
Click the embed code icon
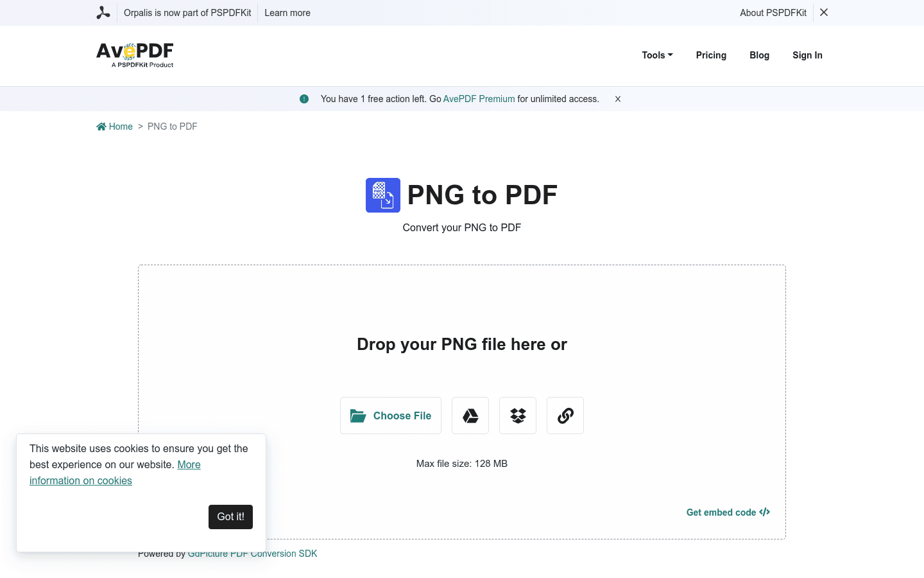(764, 512)
